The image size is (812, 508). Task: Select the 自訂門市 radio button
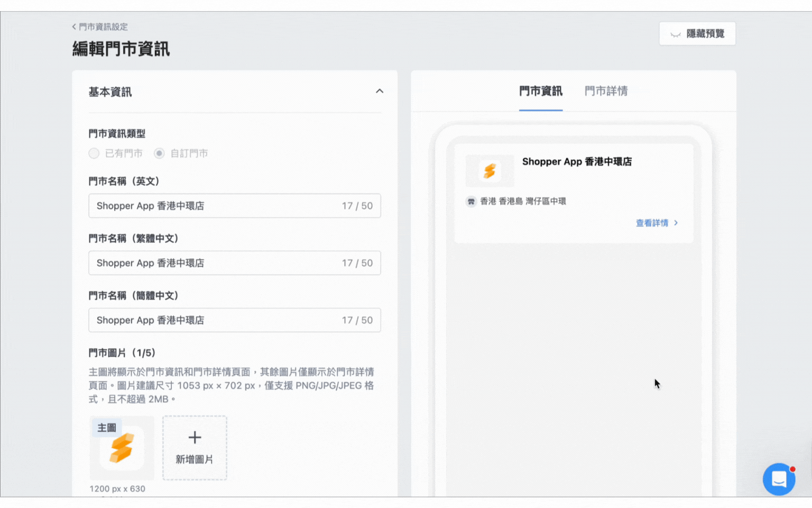click(159, 153)
